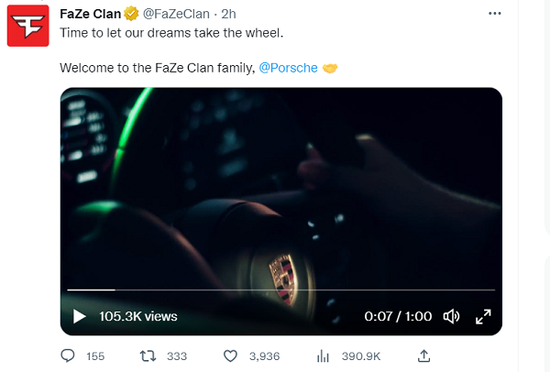Click the 390.9K view count

(361, 356)
